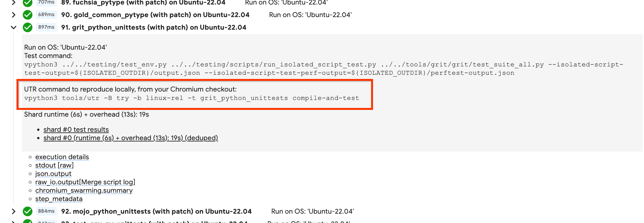Click green checkmark of fuchsia_pytype step

pyautogui.click(x=28, y=3)
